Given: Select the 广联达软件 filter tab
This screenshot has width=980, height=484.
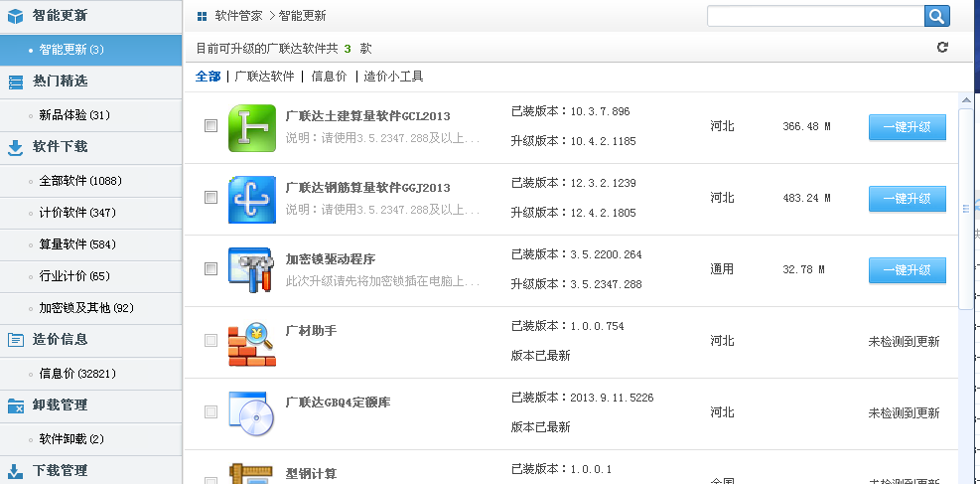Looking at the screenshot, I should (x=264, y=77).
